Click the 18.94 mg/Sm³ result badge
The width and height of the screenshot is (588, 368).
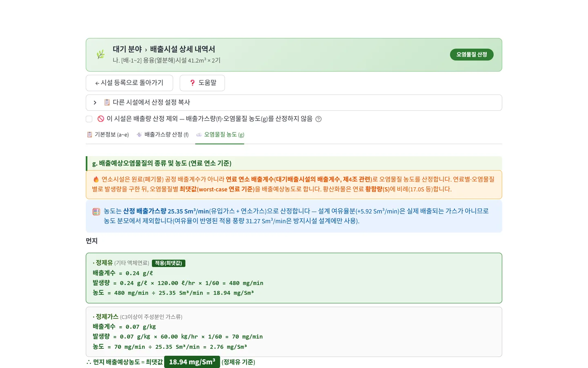[192, 362]
